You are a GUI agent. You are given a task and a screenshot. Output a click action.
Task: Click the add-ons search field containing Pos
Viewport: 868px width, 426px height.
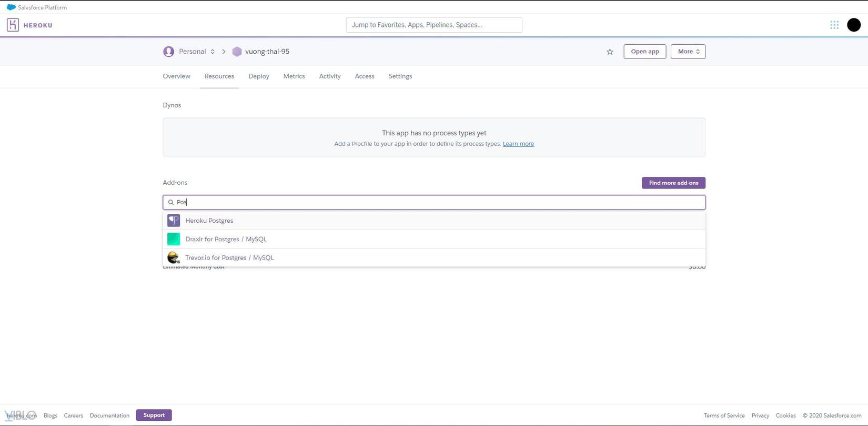pos(434,202)
